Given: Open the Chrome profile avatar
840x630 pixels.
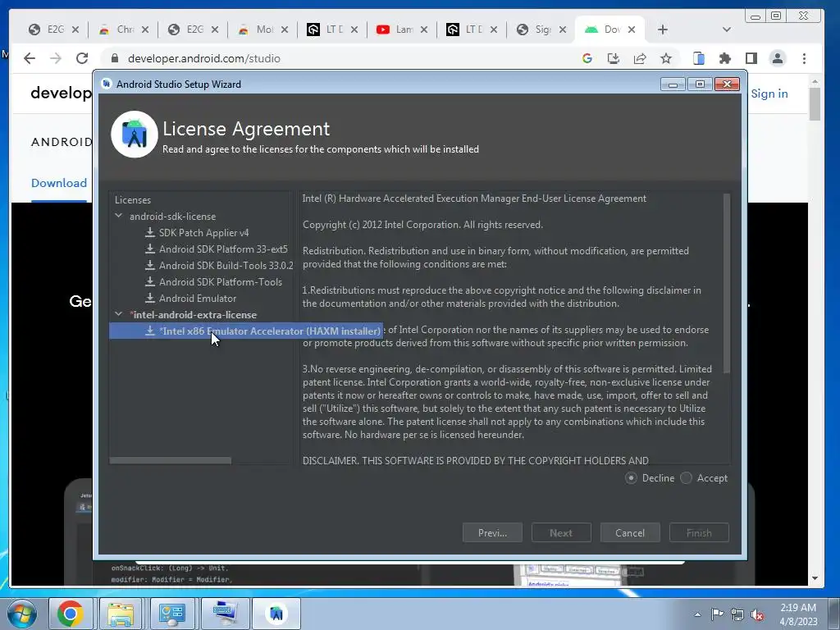Looking at the screenshot, I should pyautogui.click(x=778, y=58).
